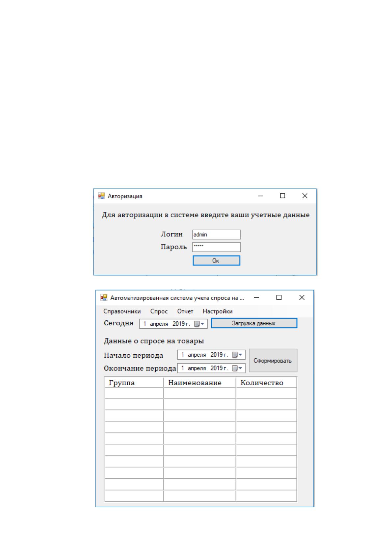The image size is (392, 554).
Task: Open the Сегодня date calendar dropdown
Action: pos(199,324)
